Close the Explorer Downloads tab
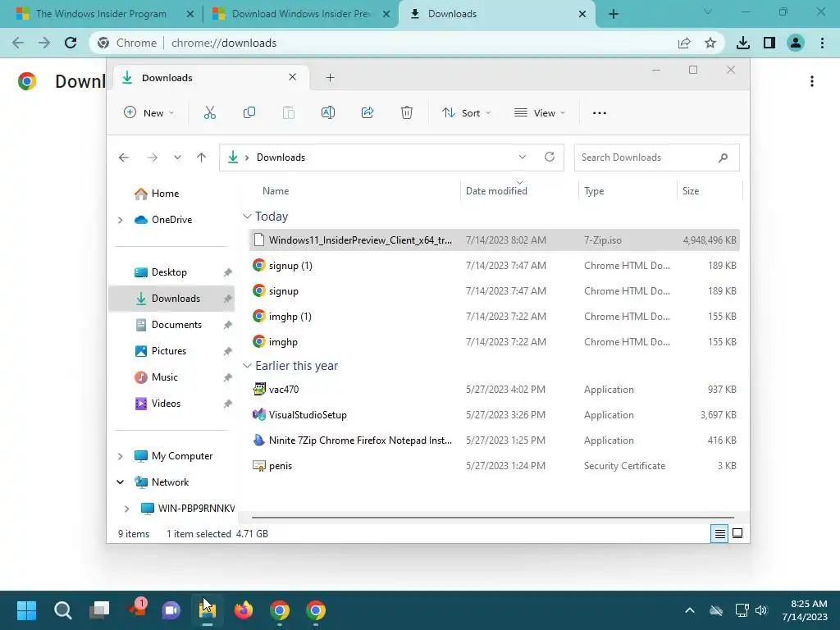Screen dimensions: 840x630 pyautogui.click(x=293, y=77)
